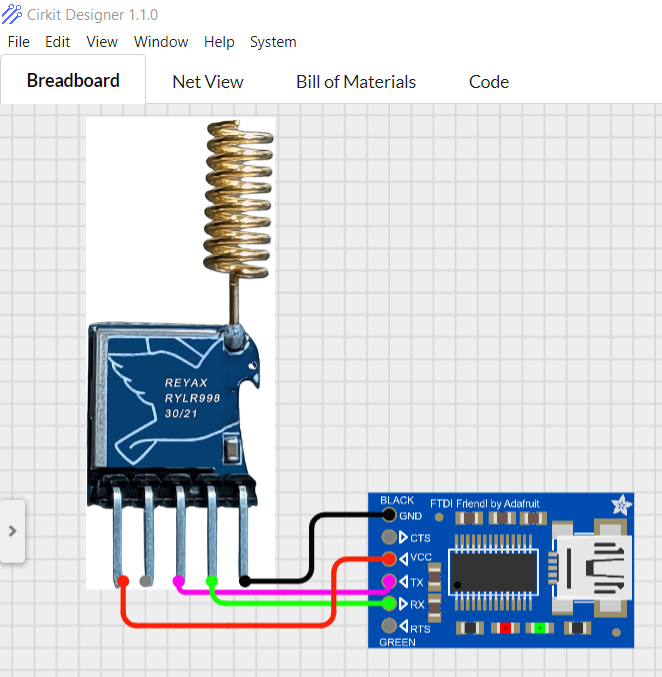This screenshot has width=662, height=677.
Task: Select the VCC pin on FTDI Friend
Action: 389,559
